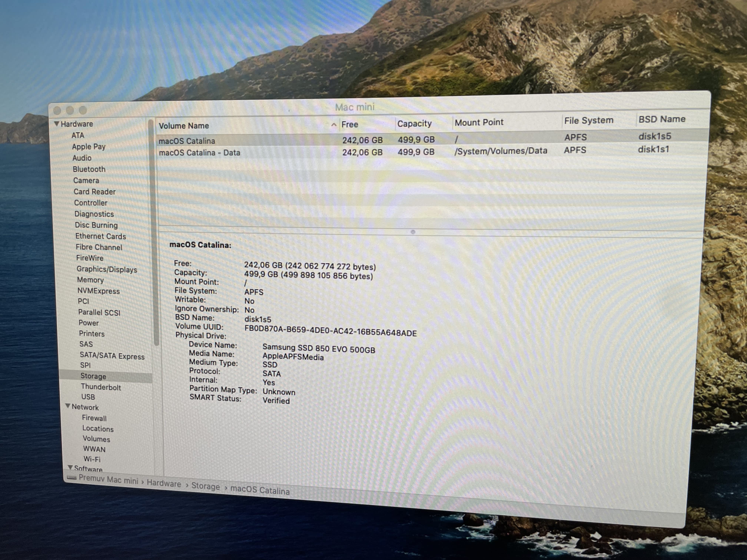This screenshot has width=747, height=560.
Task: Open Graphics/Displays in sidebar
Action: [x=107, y=269]
